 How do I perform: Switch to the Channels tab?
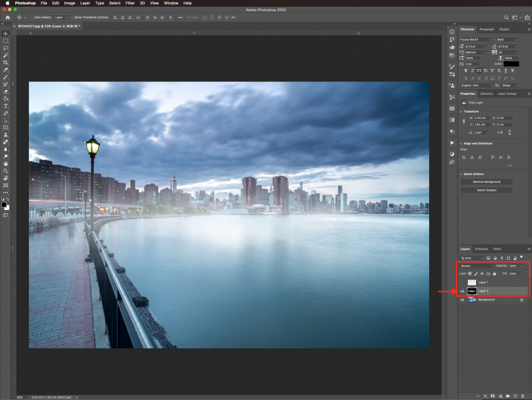481,249
